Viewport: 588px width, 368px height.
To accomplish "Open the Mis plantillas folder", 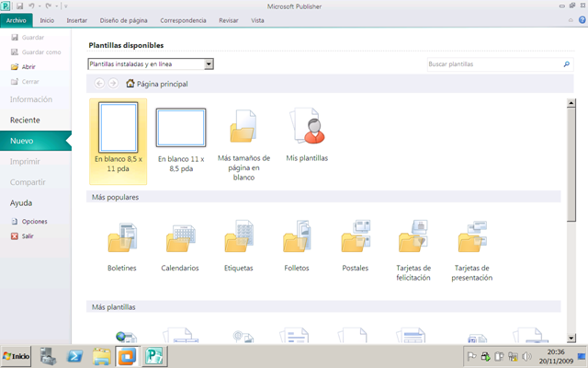I will (307, 134).
